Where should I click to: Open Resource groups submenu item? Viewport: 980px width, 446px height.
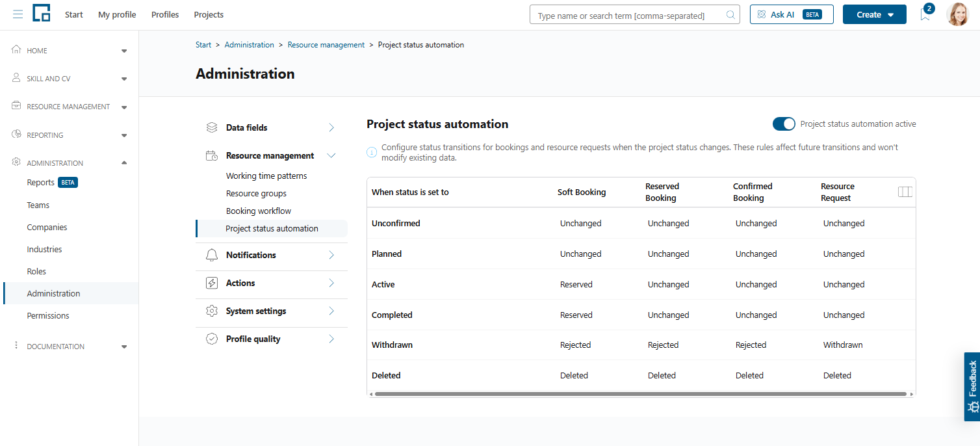(256, 193)
